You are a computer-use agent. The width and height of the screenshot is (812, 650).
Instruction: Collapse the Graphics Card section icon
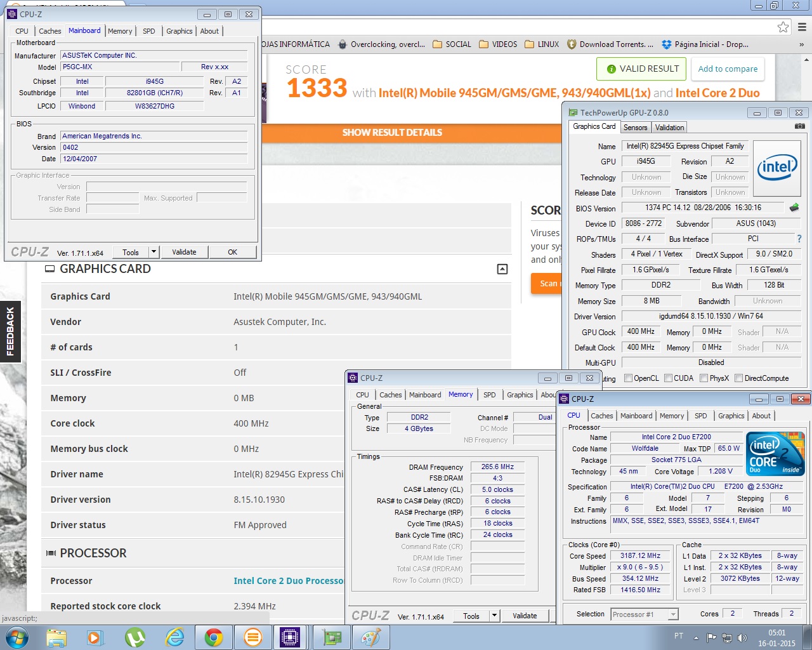[x=502, y=269]
